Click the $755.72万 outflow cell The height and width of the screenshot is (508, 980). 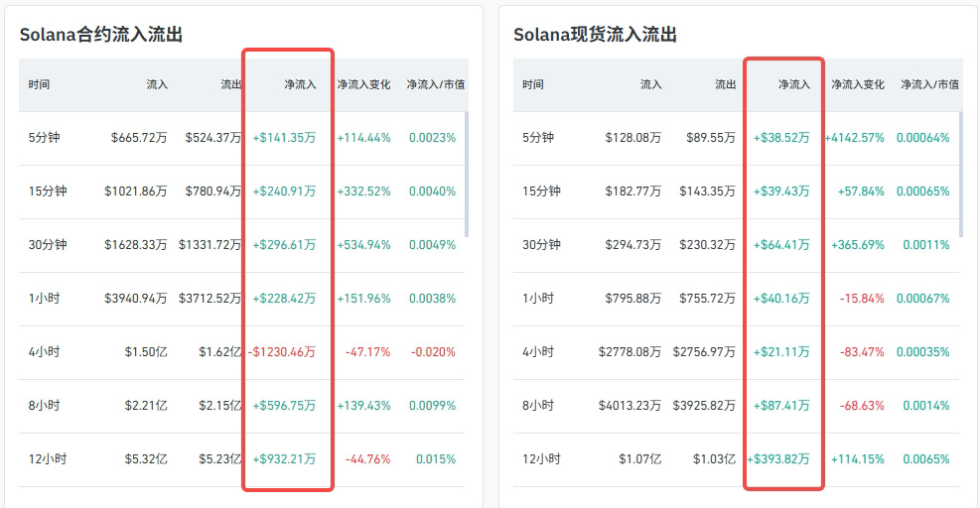pos(708,299)
